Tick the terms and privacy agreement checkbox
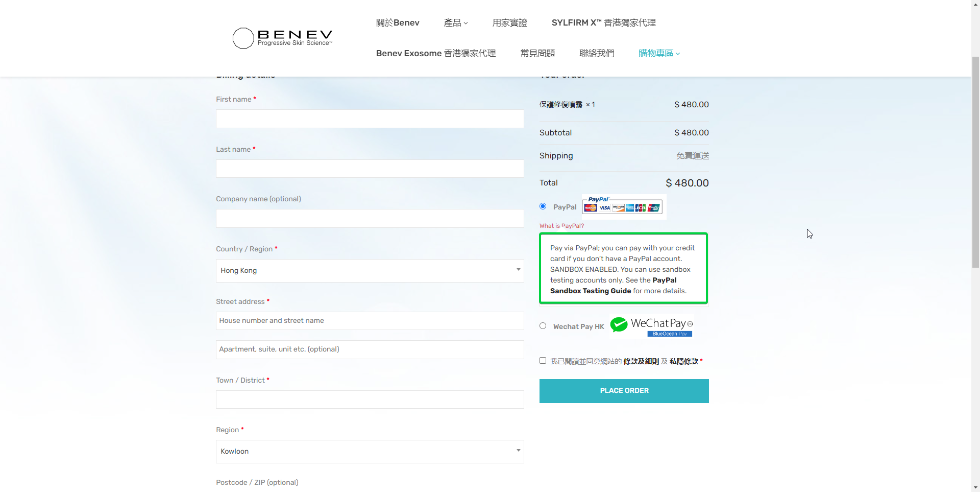The height and width of the screenshot is (492, 980). point(543,361)
